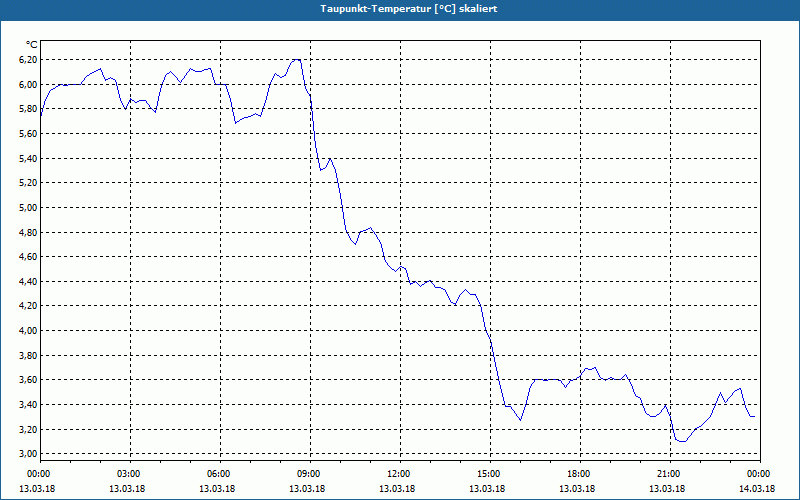This screenshot has height=500, width=800.
Task: Click the 5,00 y-axis label
Action: pos(29,208)
